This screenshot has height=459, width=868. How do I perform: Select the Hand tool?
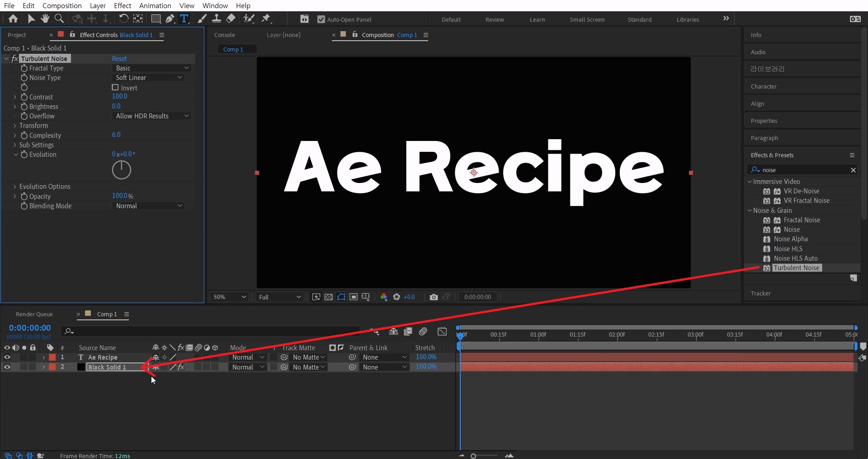(x=45, y=19)
